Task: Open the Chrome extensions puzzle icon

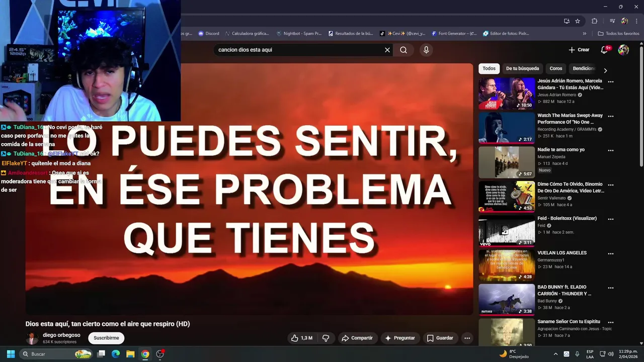Action: click(x=595, y=21)
